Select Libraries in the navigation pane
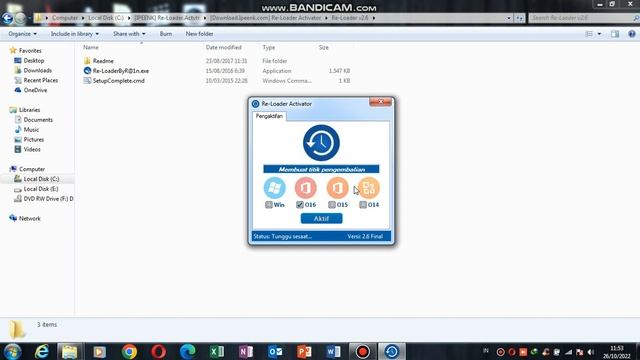The image size is (640, 360). [29, 110]
